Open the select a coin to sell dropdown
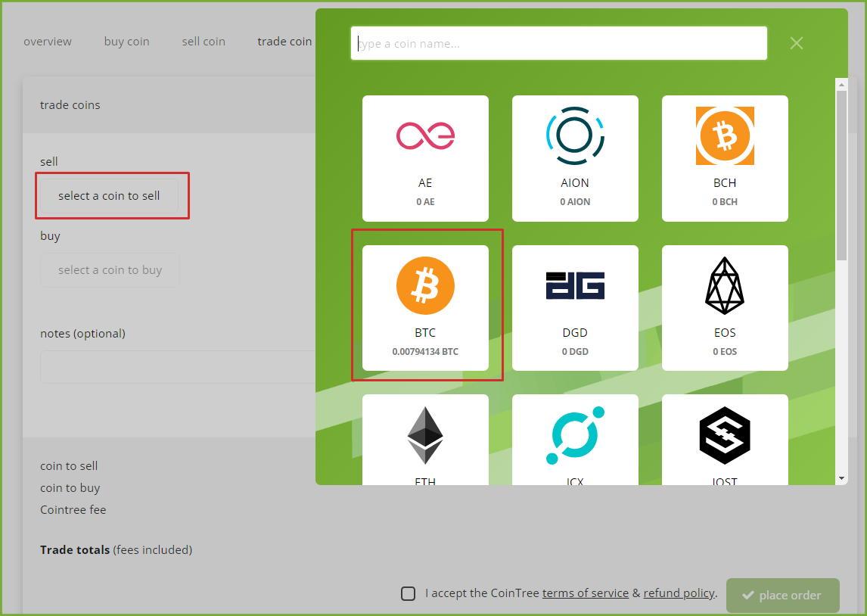The height and width of the screenshot is (616, 867). coord(109,196)
